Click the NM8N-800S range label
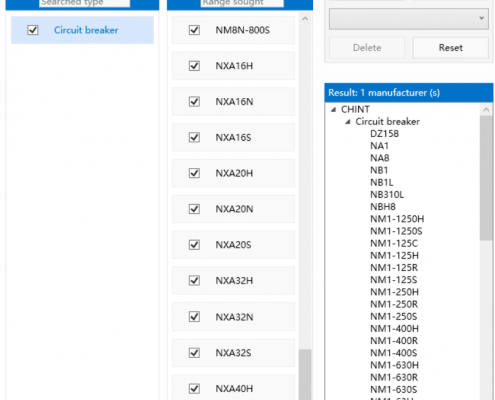This screenshot has width=495, height=400. pyautogui.click(x=242, y=30)
